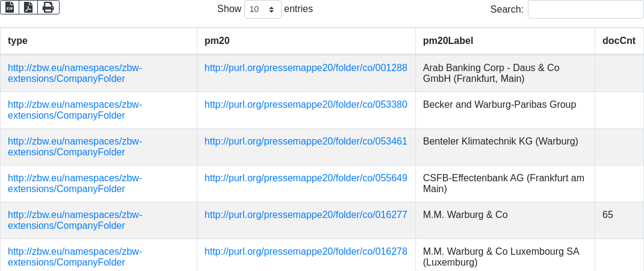Sort table by pm20Label column
The image size is (644, 271).
[x=448, y=41]
